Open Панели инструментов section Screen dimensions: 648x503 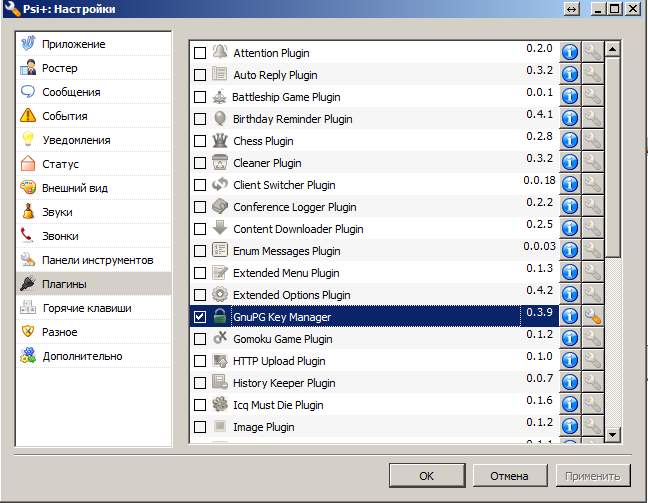pyautogui.click(x=94, y=260)
